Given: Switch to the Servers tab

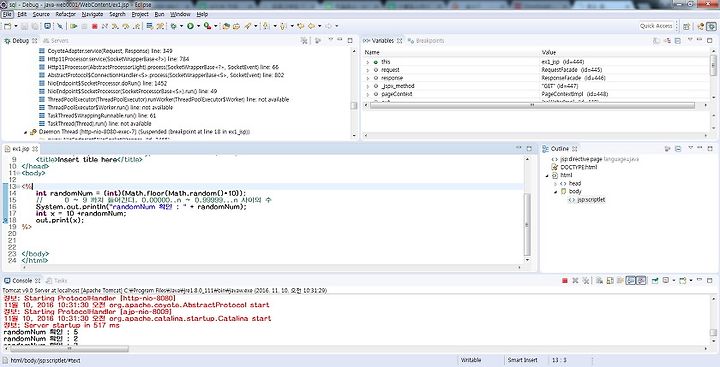Looking at the screenshot, I should tap(56, 41).
